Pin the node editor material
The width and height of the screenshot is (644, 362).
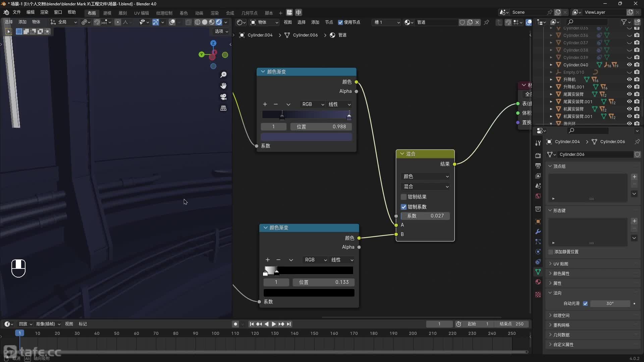pyautogui.click(x=486, y=22)
